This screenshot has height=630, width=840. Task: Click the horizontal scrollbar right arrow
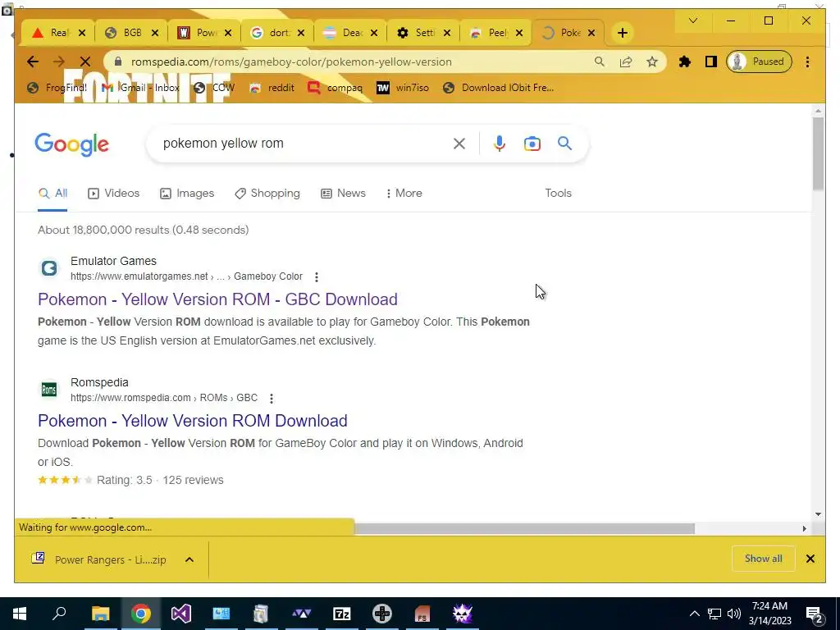(804, 529)
